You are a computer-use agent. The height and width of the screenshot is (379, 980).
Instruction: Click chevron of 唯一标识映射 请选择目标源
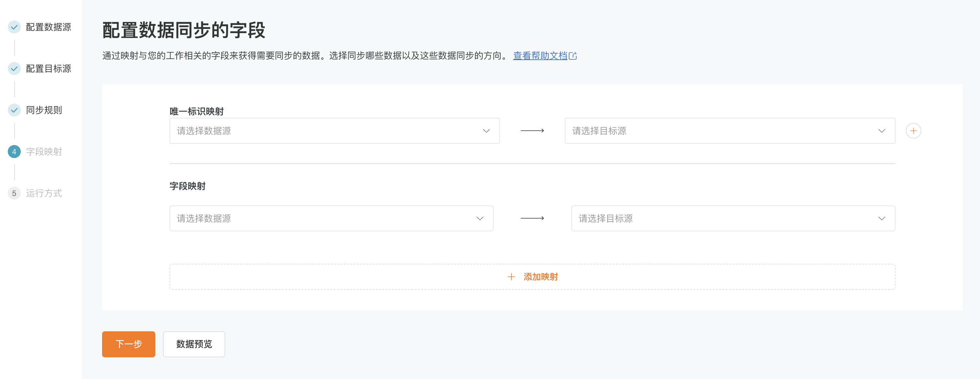[881, 131]
